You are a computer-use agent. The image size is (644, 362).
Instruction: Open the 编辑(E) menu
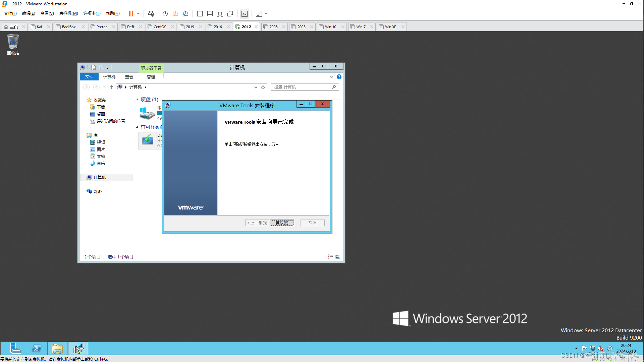(x=29, y=13)
